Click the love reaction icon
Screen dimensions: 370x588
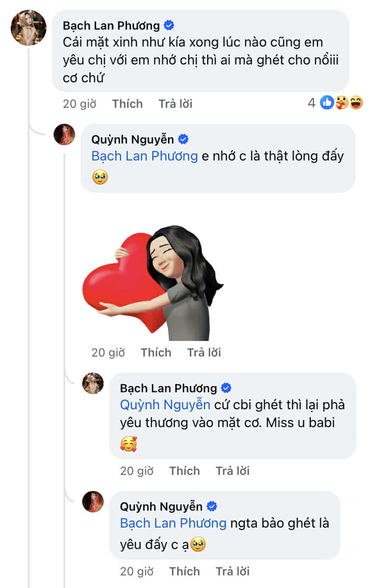(341, 103)
